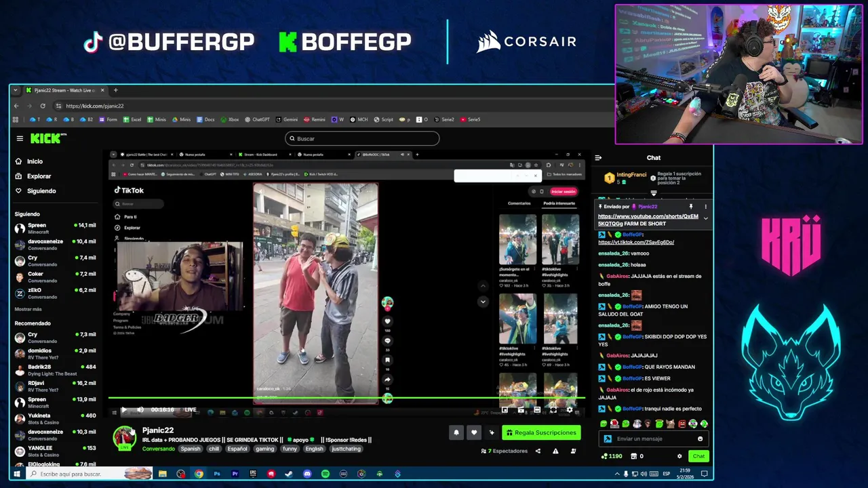Screen dimensions: 868x488
Task: Open the ChatGPT bookmark
Action: click(257, 119)
